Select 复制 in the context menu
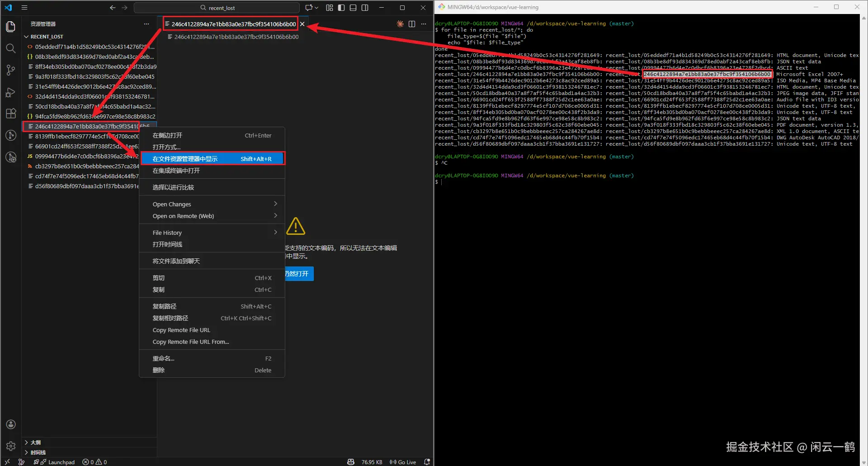868x466 pixels. tap(212, 290)
